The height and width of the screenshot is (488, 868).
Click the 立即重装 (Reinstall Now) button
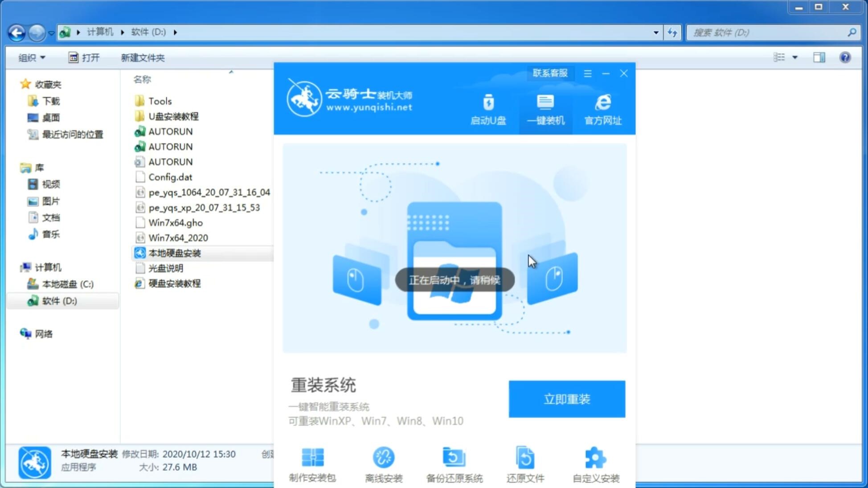point(567,399)
